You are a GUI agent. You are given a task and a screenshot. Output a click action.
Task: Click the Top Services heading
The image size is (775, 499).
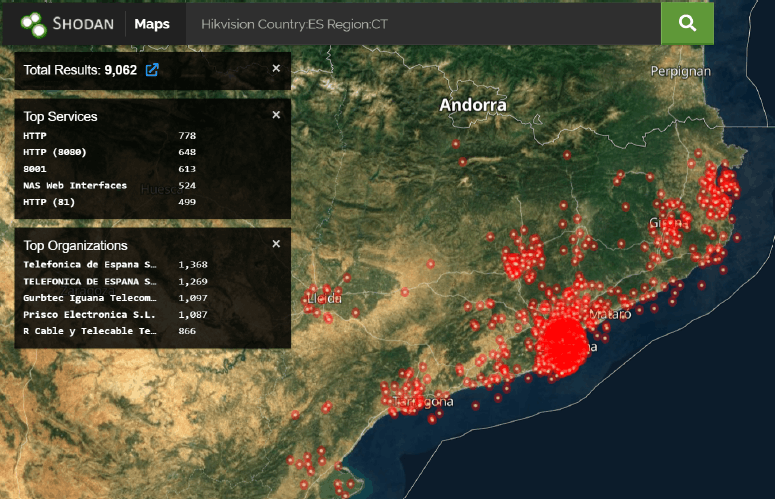60,117
